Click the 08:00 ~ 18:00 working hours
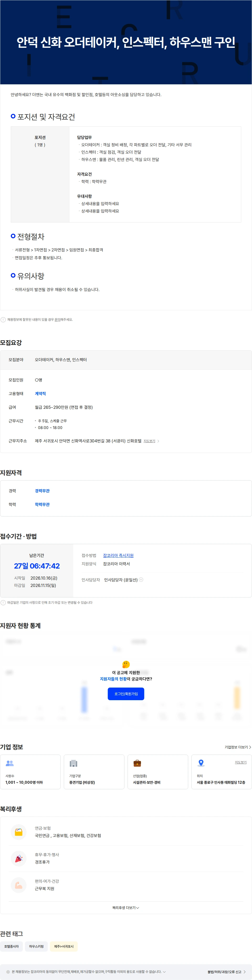Screen dimensions: 252x980 (50, 428)
